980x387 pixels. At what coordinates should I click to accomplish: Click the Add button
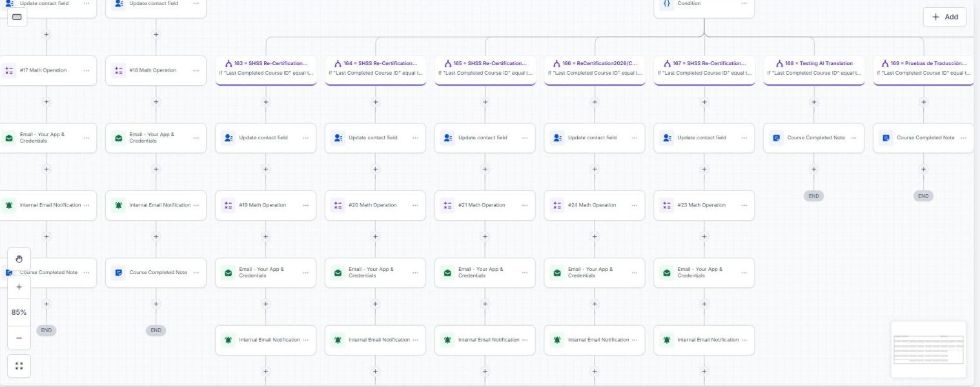tap(944, 17)
